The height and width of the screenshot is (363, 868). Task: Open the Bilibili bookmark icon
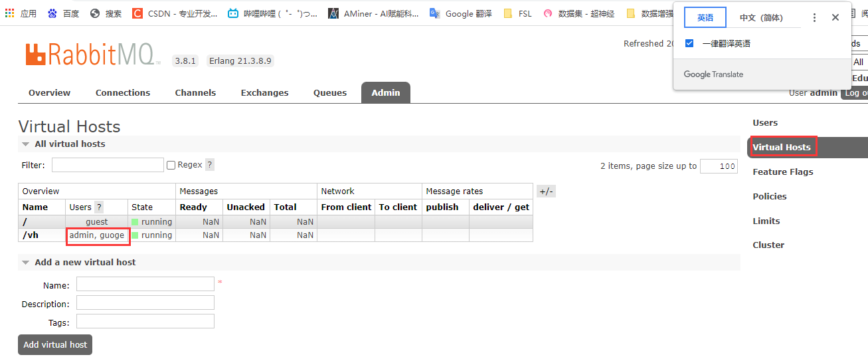233,13
